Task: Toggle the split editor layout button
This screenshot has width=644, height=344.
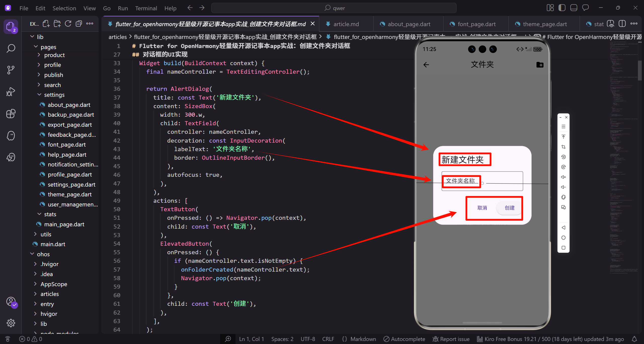Action: tap(622, 24)
